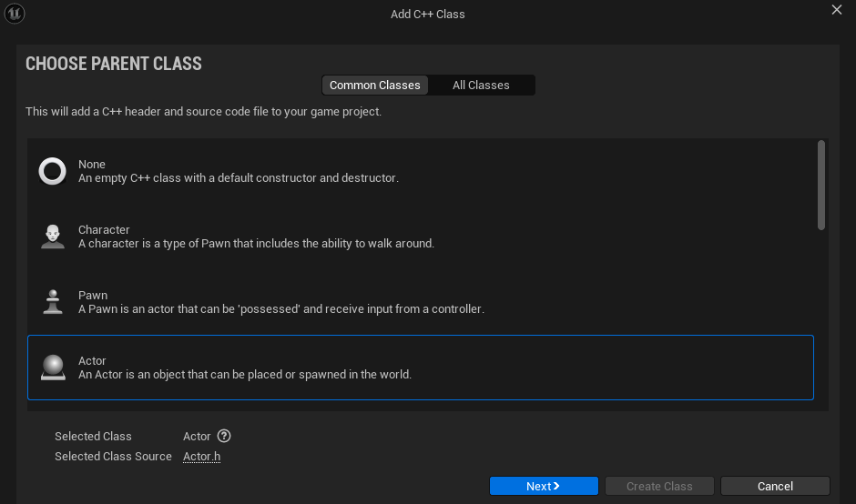Screen dimensions: 856x504
Task: Click the Actor sphere icon
Action: point(53,368)
